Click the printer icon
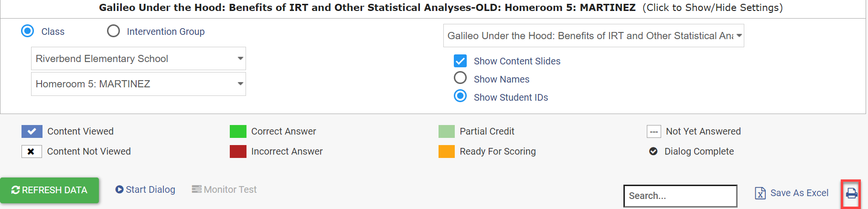868x209 pixels. pyautogui.click(x=851, y=193)
